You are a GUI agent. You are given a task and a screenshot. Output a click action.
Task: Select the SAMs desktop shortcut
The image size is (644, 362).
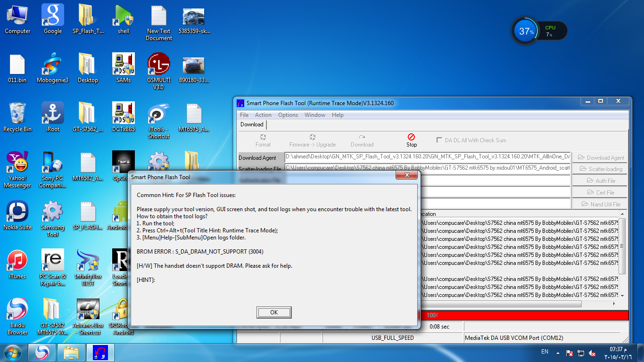[x=124, y=68]
